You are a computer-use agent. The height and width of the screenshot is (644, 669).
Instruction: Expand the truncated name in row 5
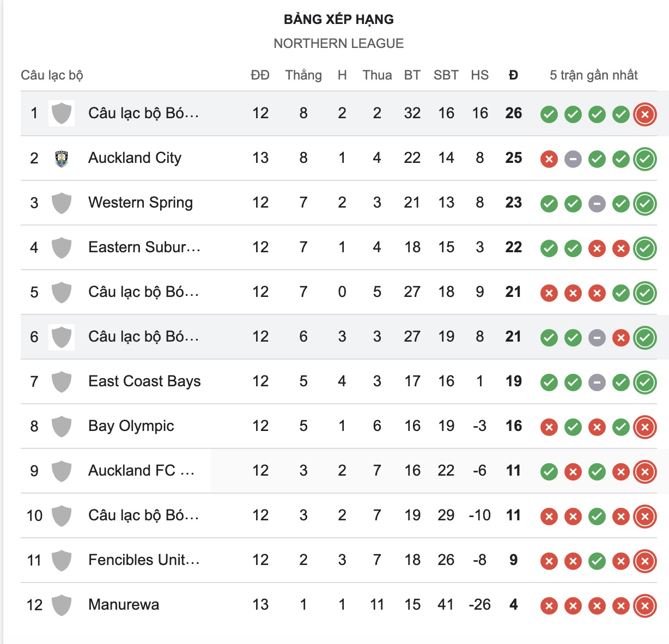coord(143,292)
